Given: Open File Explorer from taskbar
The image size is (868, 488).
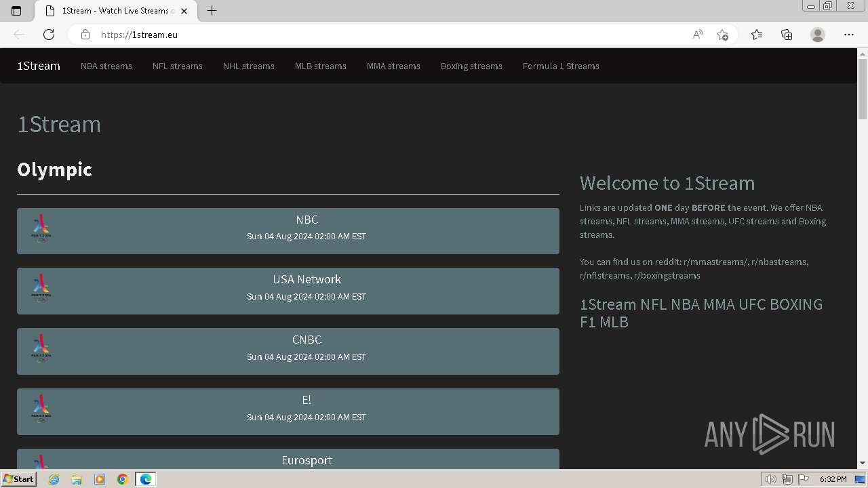Looking at the screenshot, I should pos(77,479).
